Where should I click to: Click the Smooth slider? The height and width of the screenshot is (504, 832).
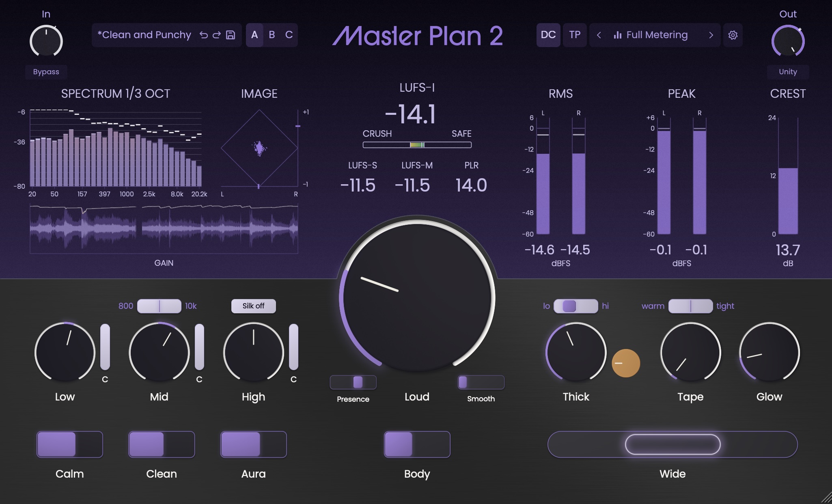(x=481, y=382)
